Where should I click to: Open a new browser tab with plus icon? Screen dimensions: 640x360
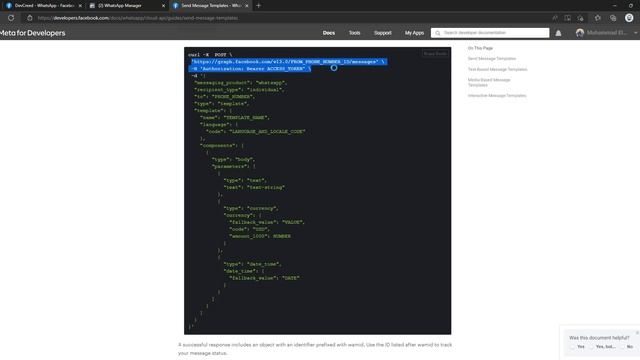pyautogui.click(x=258, y=6)
